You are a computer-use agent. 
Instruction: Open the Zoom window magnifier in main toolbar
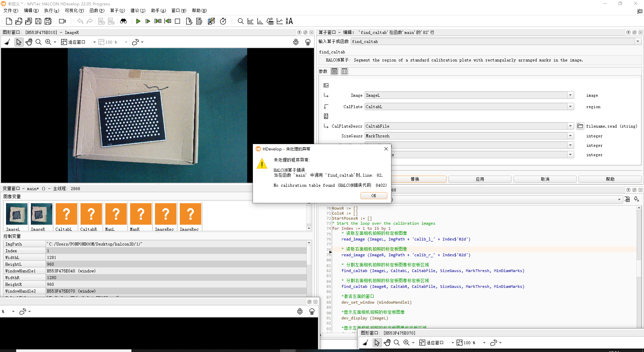pyautogui.click(x=240, y=21)
